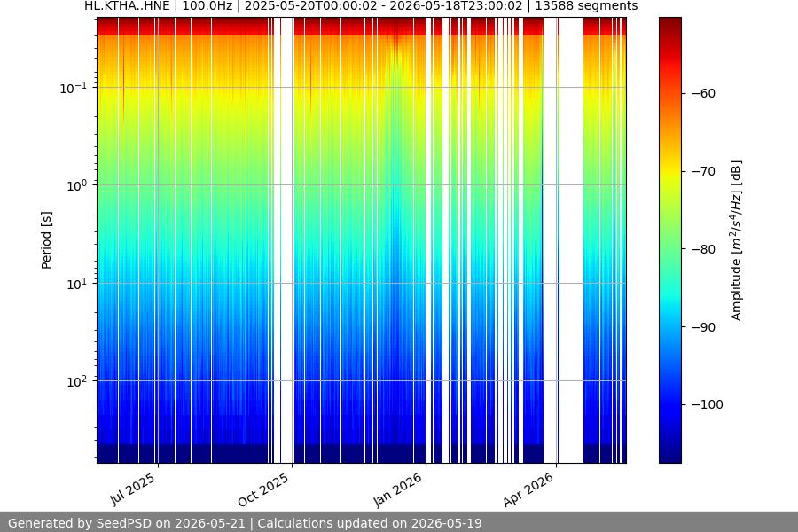This screenshot has height=532, width=798.
Task: Click the -70 colorbar tick label
Action: (703, 171)
